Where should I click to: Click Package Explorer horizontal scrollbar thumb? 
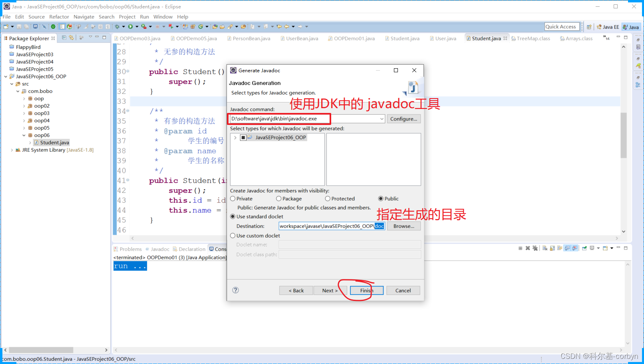point(41,350)
